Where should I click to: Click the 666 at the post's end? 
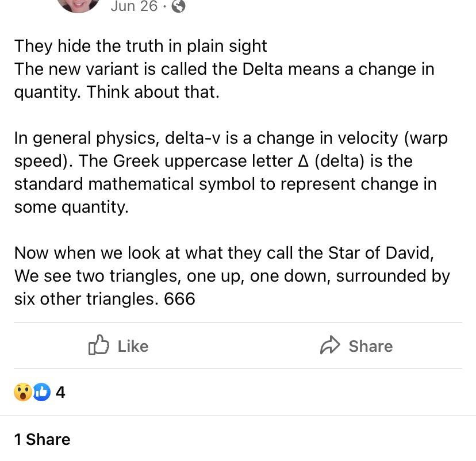(179, 299)
